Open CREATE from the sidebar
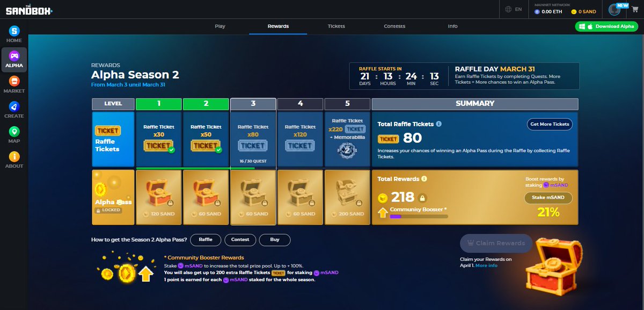The height and width of the screenshot is (310, 644). click(x=14, y=110)
